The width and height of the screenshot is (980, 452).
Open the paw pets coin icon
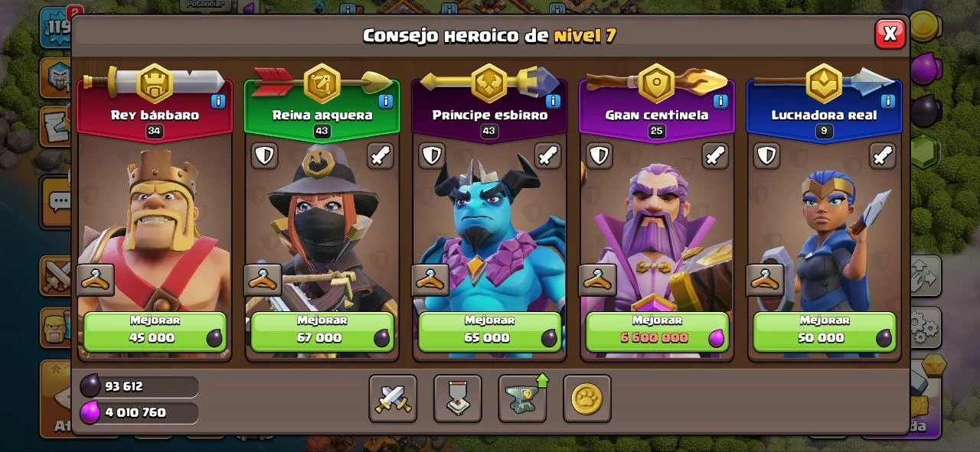[x=587, y=398]
